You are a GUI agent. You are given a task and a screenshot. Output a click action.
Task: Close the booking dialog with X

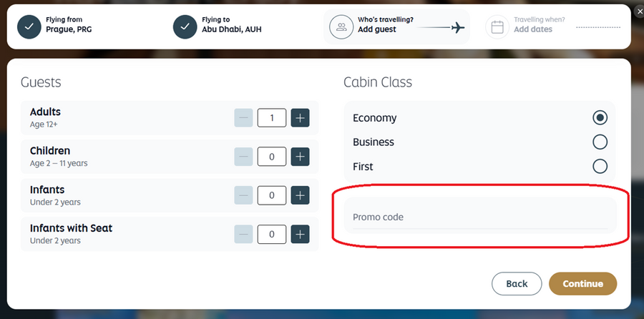pos(638,11)
